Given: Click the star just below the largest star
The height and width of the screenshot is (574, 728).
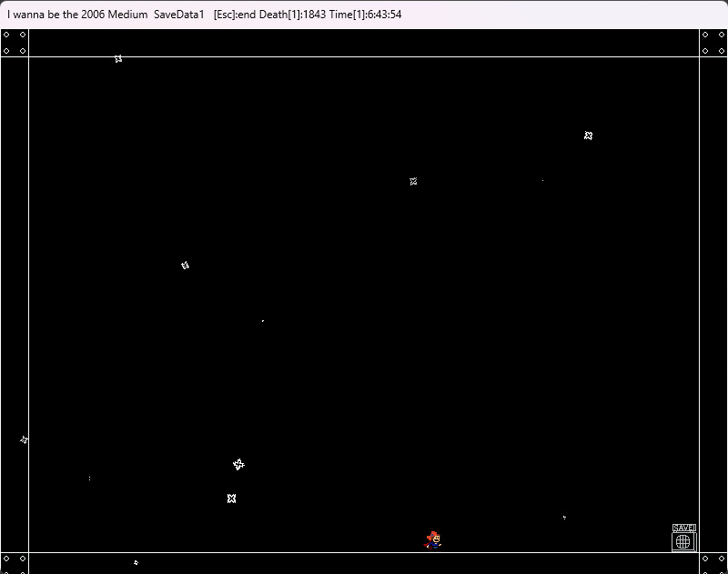Looking at the screenshot, I should (x=232, y=498).
